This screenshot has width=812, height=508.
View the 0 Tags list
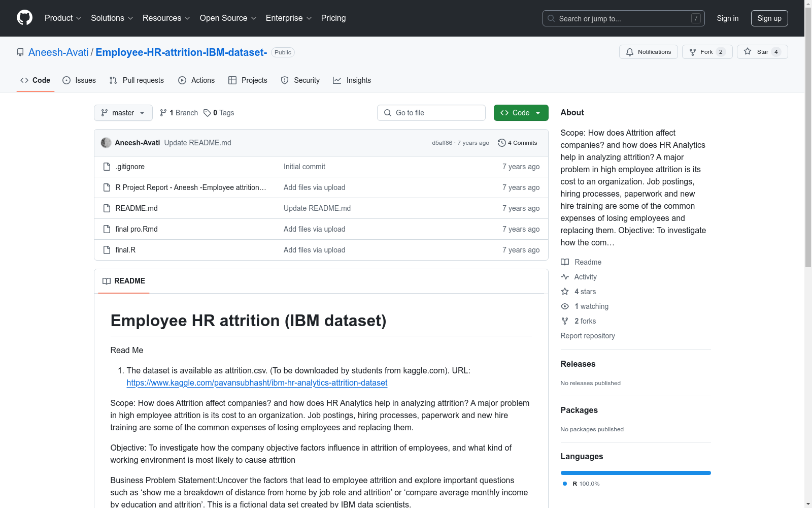pyautogui.click(x=219, y=113)
